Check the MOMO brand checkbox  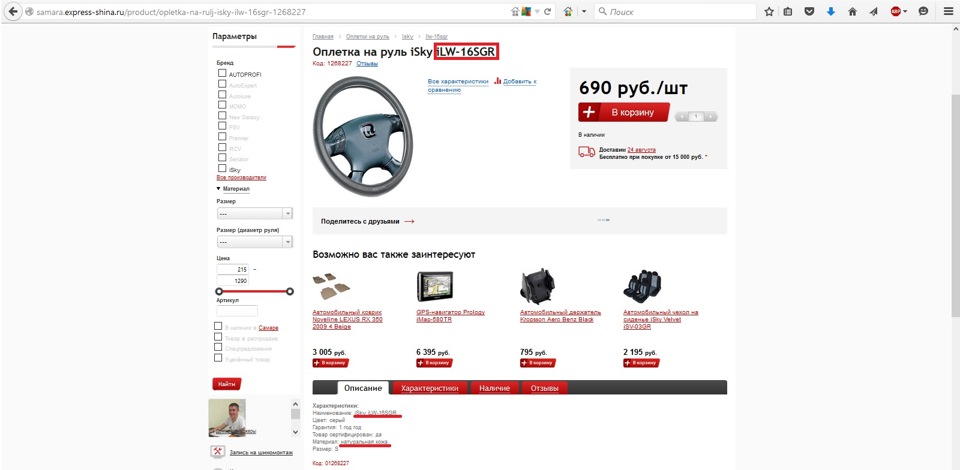click(222, 105)
